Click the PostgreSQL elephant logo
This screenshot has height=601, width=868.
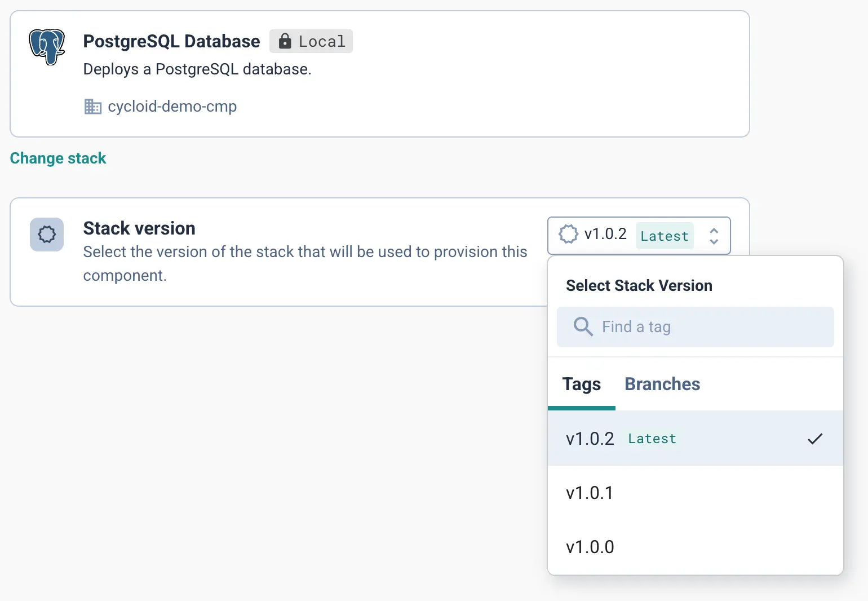pyautogui.click(x=47, y=47)
